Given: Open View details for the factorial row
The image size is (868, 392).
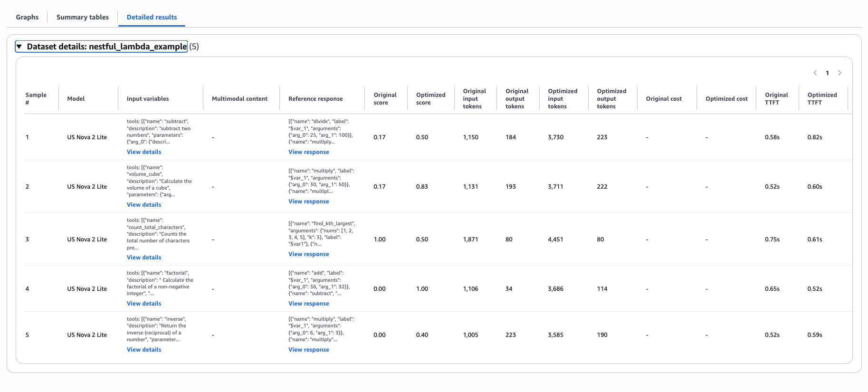Looking at the screenshot, I should pyautogui.click(x=144, y=304).
